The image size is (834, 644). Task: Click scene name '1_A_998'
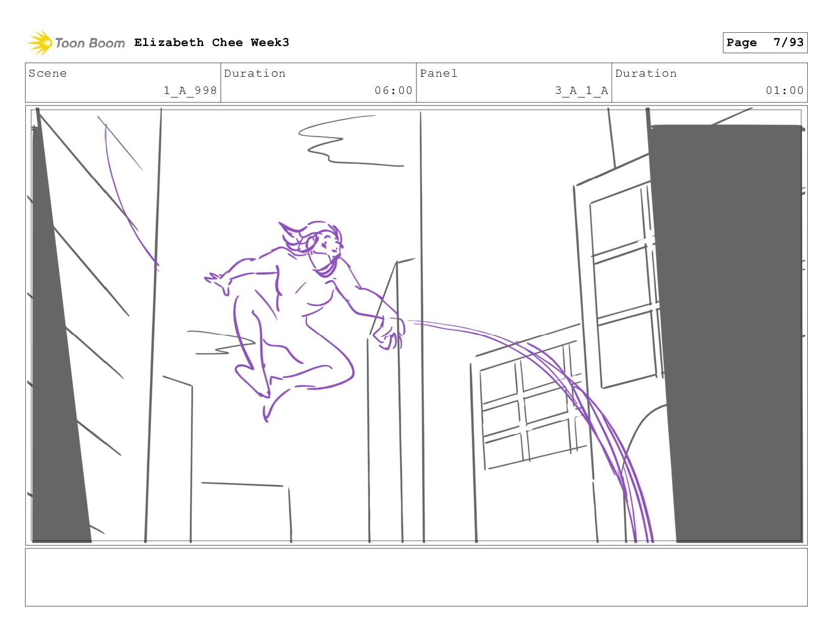(x=190, y=90)
